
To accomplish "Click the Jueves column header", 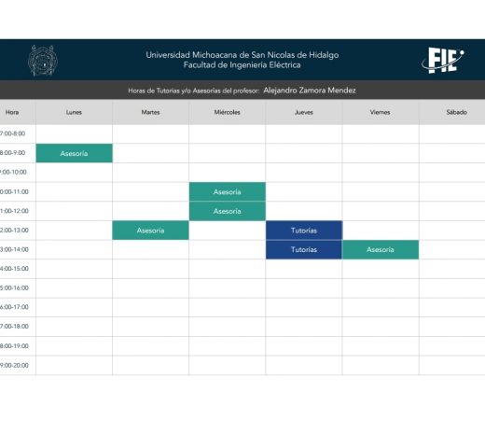I will pos(304,112).
